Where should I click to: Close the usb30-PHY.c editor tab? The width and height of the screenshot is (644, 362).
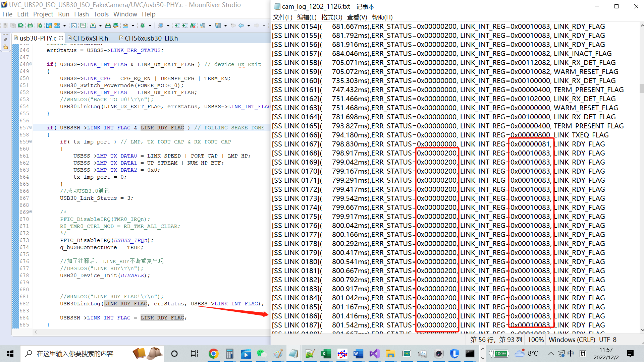pos(61,38)
